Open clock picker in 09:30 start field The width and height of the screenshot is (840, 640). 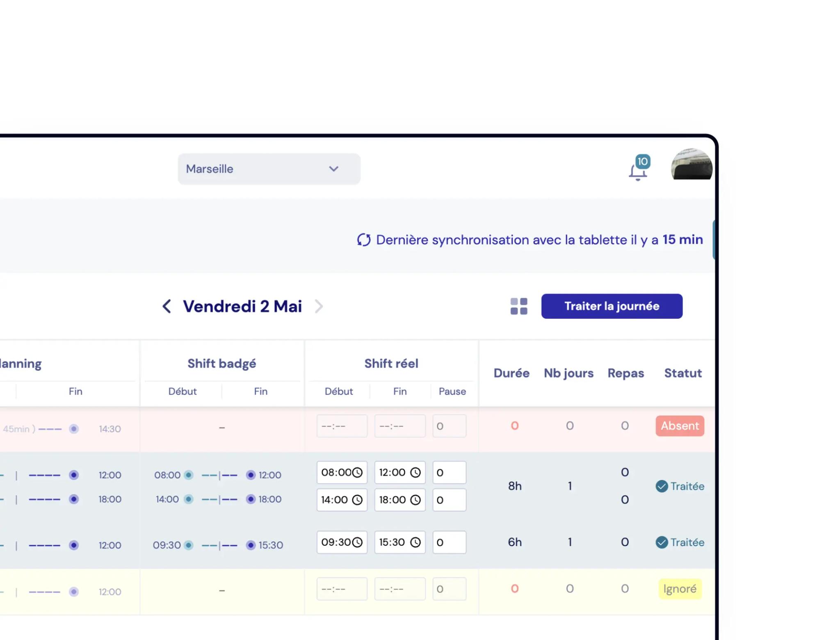coord(357,542)
